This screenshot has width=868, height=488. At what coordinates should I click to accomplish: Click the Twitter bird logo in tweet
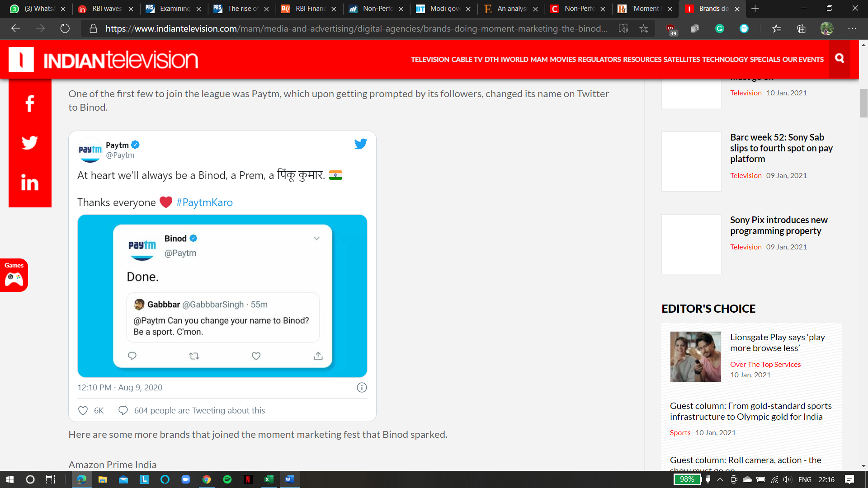coord(360,144)
